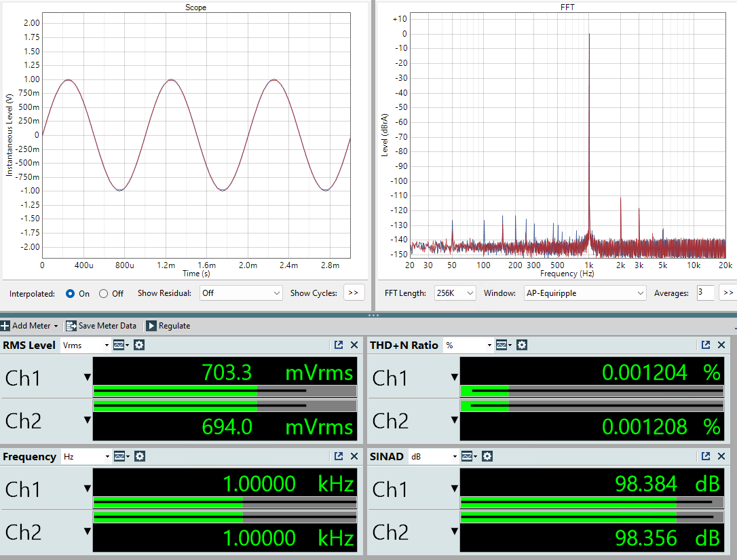
Task: Expand RMS Level Ch1 channel arrow
Action: tap(88, 377)
